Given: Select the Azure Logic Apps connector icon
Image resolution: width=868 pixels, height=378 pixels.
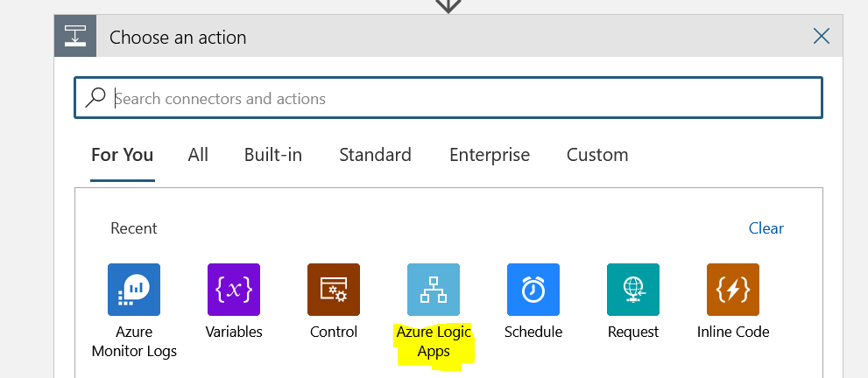Looking at the screenshot, I should click(x=434, y=290).
